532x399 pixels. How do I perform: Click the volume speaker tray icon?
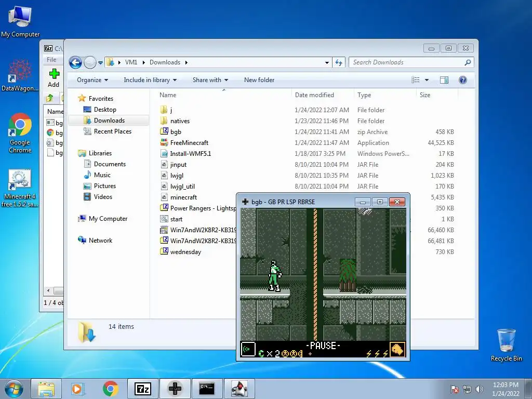480,389
